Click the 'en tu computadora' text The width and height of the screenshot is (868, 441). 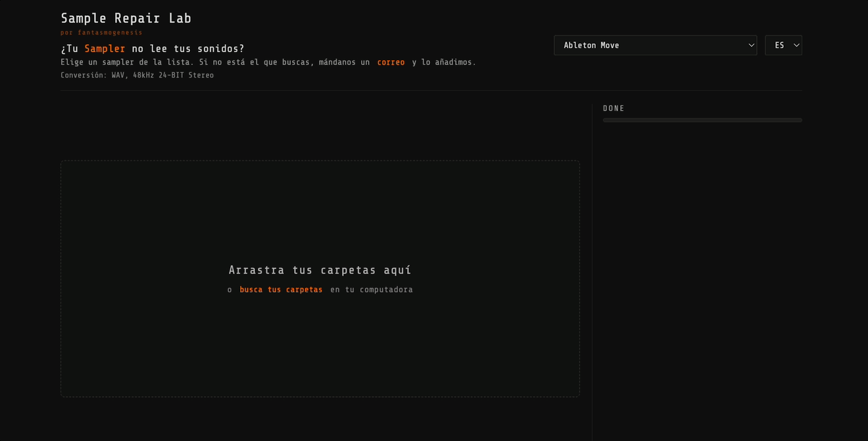click(372, 290)
